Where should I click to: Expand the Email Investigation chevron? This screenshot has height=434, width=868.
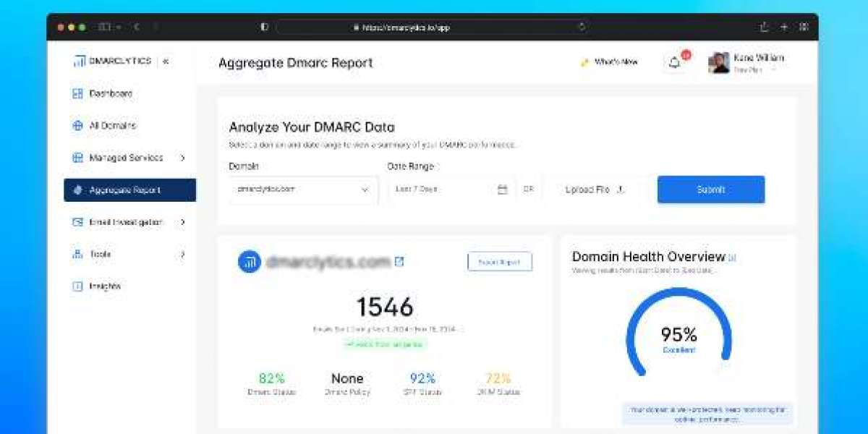coord(182,222)
